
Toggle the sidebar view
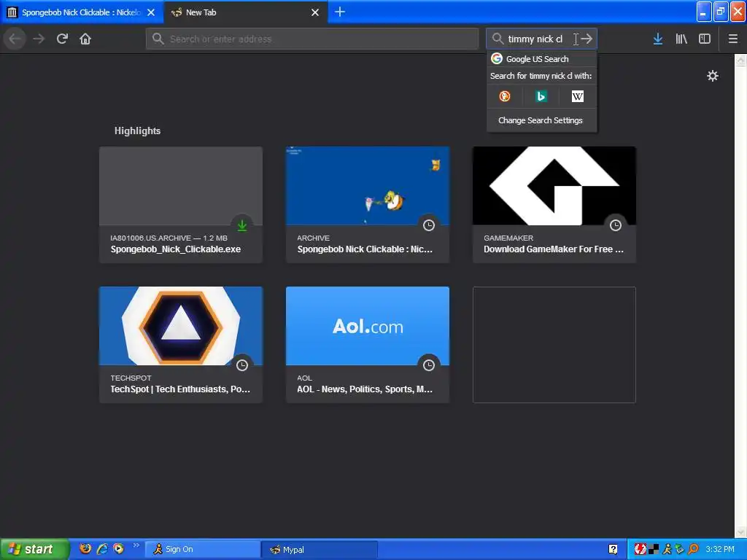705,39
